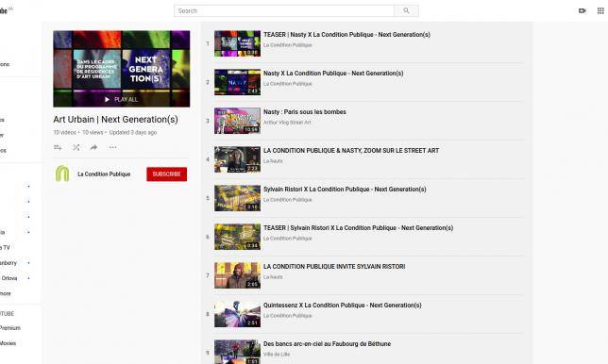Open video 'Nasty : Paris sous les bombes'
Viewport: 608px width, 364px height.
(305, 112)
